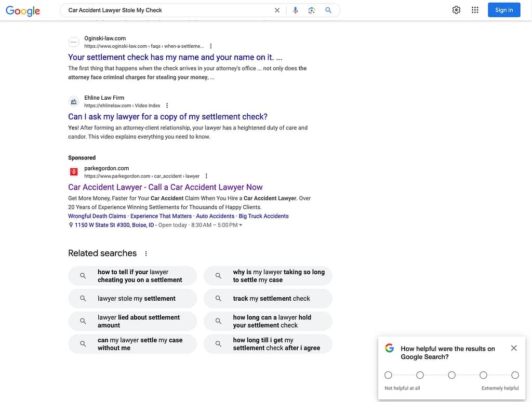Image resolution: width=532 pixels, height=402 pixels.
Task: Open Experience That Matters sitelink
Action: pos(161,216)
